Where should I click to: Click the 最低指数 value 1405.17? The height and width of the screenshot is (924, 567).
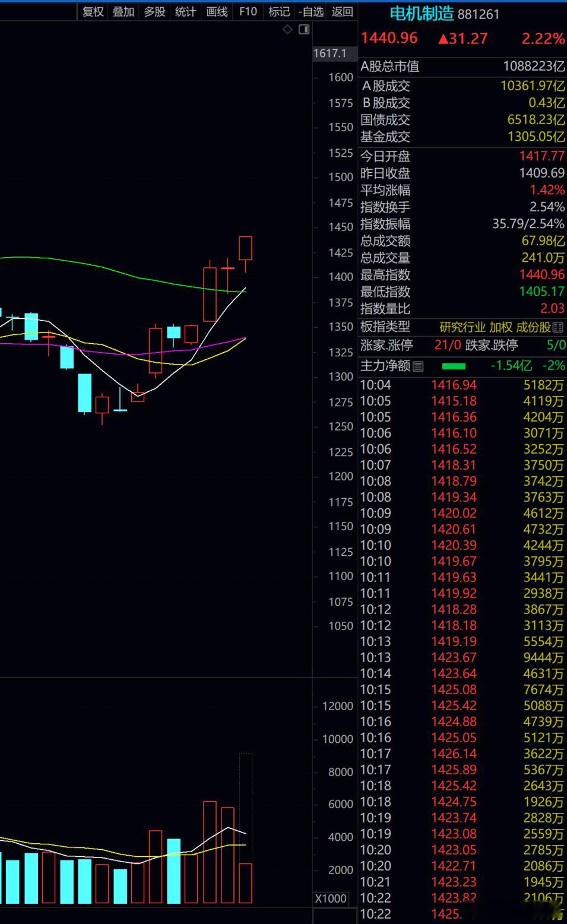[x=541, y=292]
